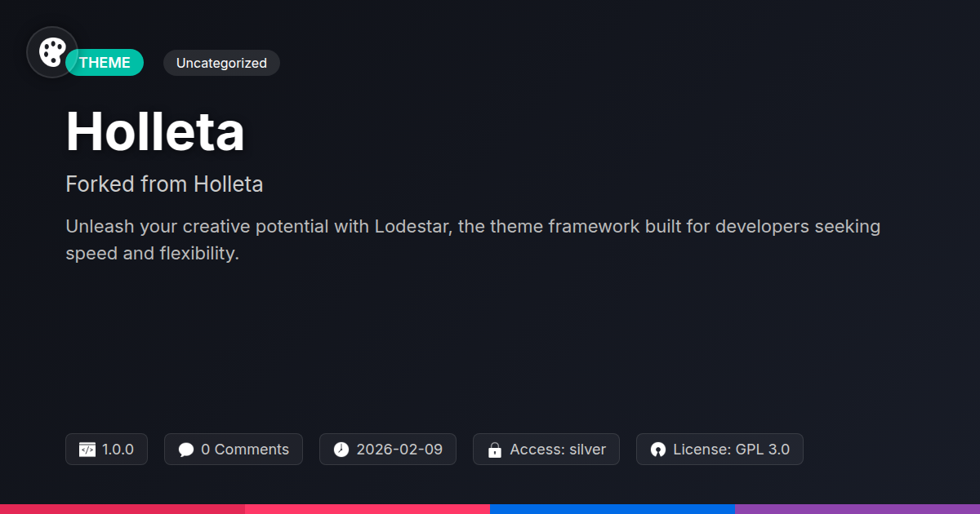Click the crimson color bar segment
This screenshot has height=514, width=980.
(122, 508)
